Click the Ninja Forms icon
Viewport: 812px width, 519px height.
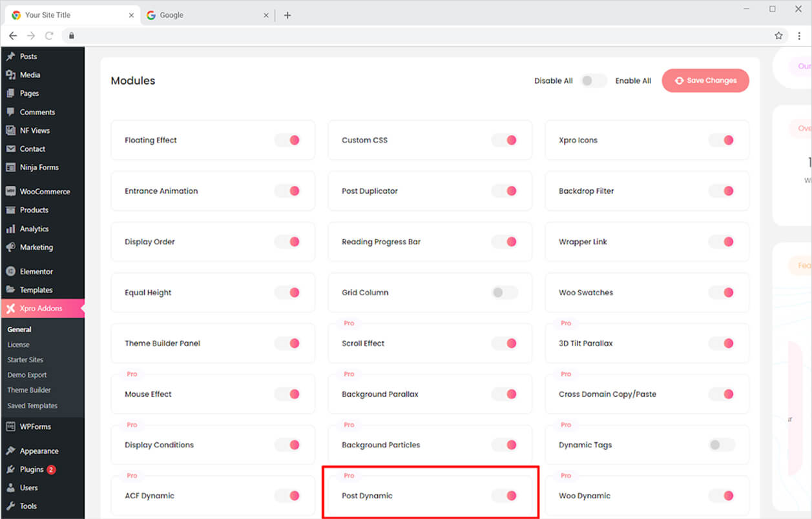coord(10,167)
